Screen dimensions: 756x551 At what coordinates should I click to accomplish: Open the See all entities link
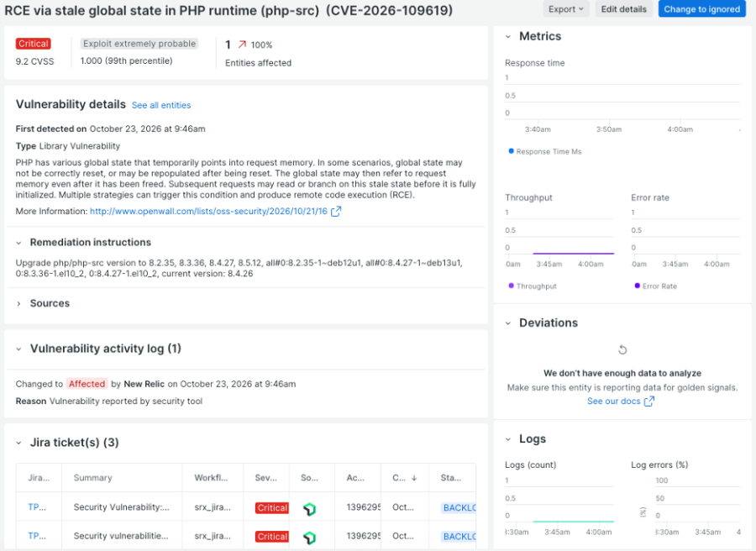tap(161, 105)
